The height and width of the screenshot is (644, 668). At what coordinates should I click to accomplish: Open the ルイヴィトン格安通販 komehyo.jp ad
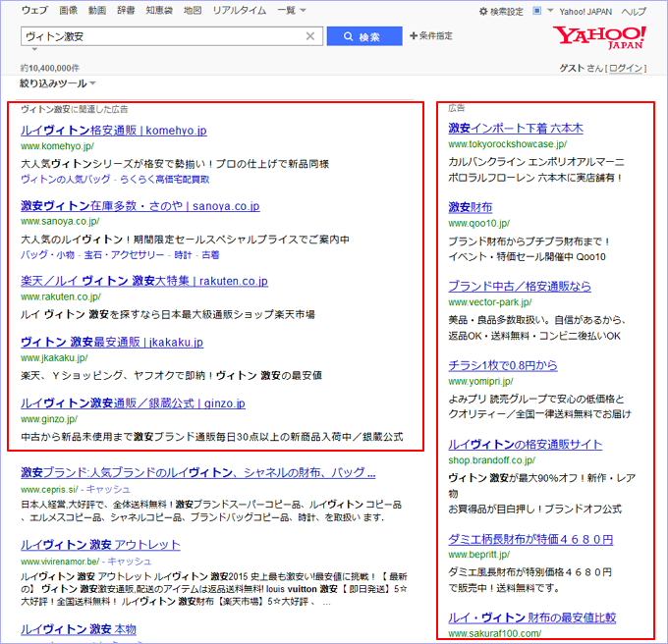pyautogui.click(x=114, y=131)
